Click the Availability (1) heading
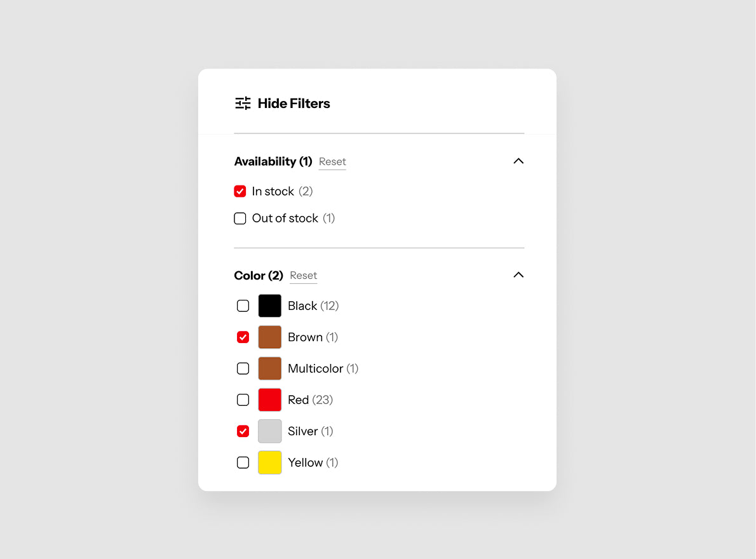The width and height of the screenshot is (756, 559). coord(273,161)
